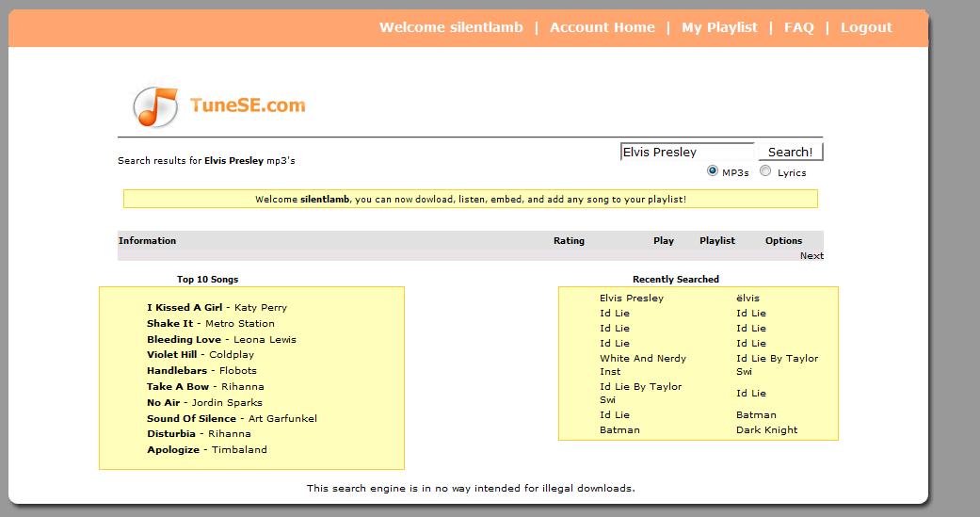This screenshot has width=980, height=517.
Task: Click the search box containing Elvis Presley
Action: coord(687,152)
